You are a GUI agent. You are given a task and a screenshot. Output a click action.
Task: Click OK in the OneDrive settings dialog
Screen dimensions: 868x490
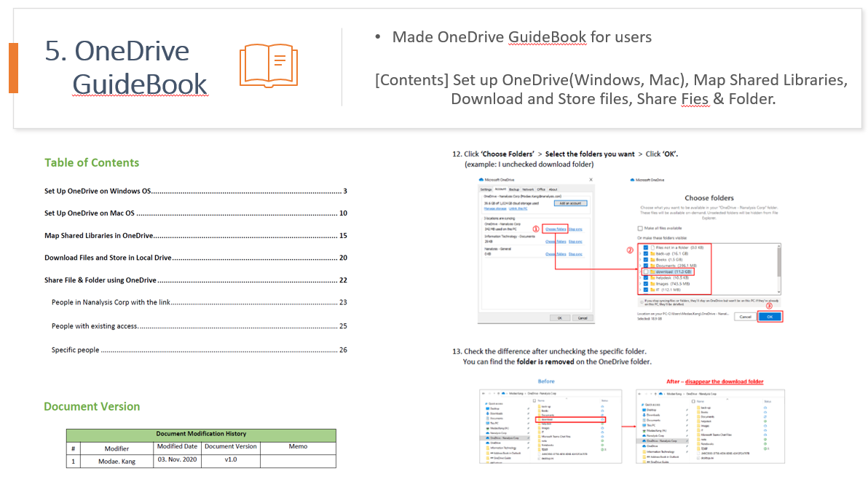coord(560,317)
